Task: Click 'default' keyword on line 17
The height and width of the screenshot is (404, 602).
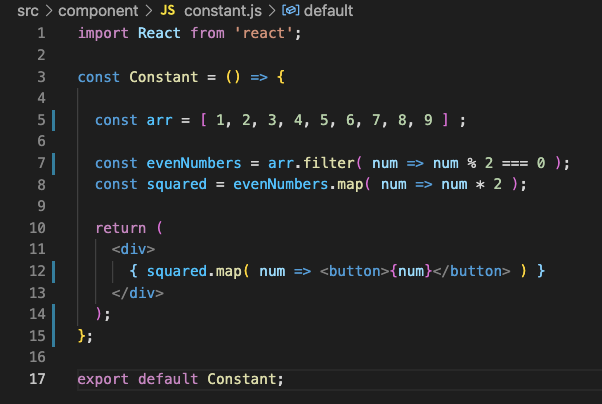Action: pyautogui.click(x=168, y=379)
